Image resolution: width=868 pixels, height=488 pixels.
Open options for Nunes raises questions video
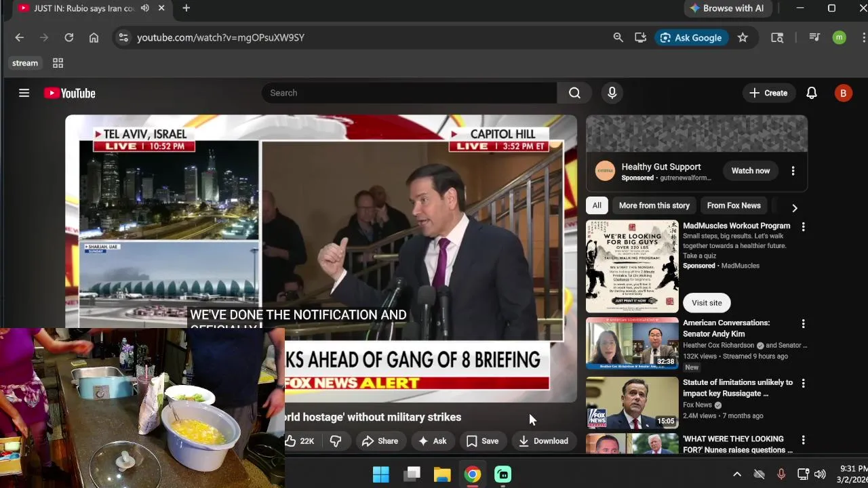(803, 440)
